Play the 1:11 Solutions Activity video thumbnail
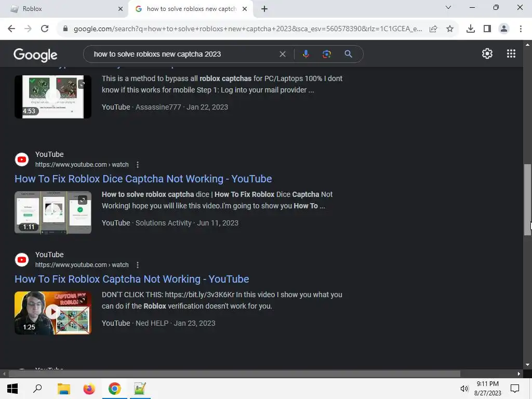This screenshot has height=399, width=532. (x=53, y=212)
